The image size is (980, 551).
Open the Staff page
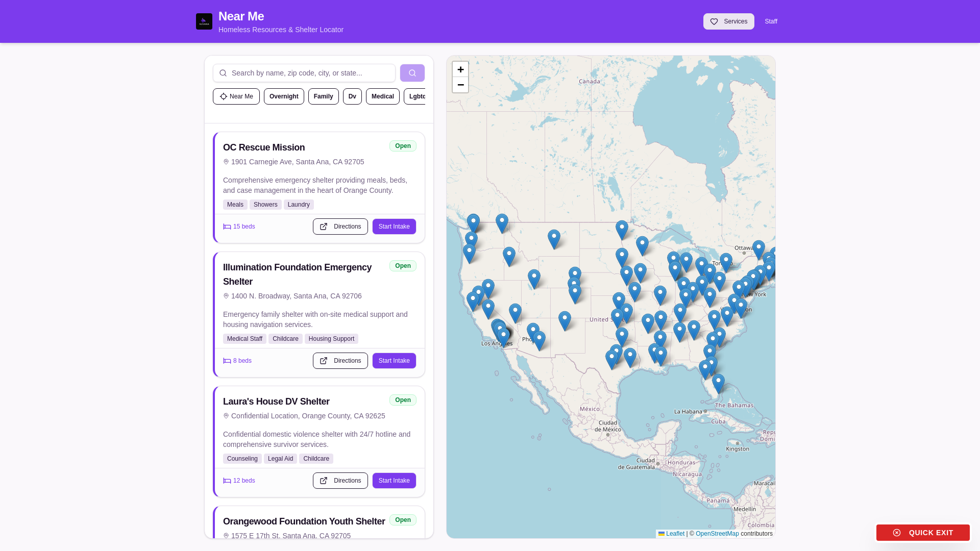pyautogui.click(x=771, y=21)
